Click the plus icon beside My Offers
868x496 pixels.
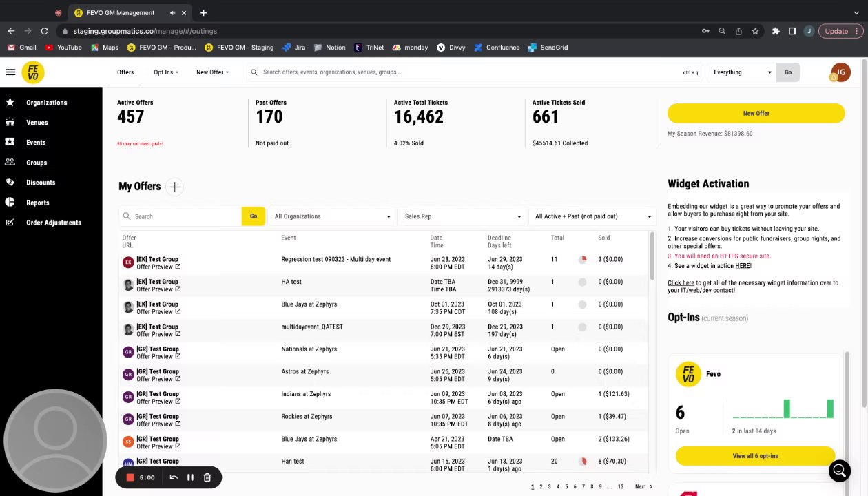click(x=174, y=187)
